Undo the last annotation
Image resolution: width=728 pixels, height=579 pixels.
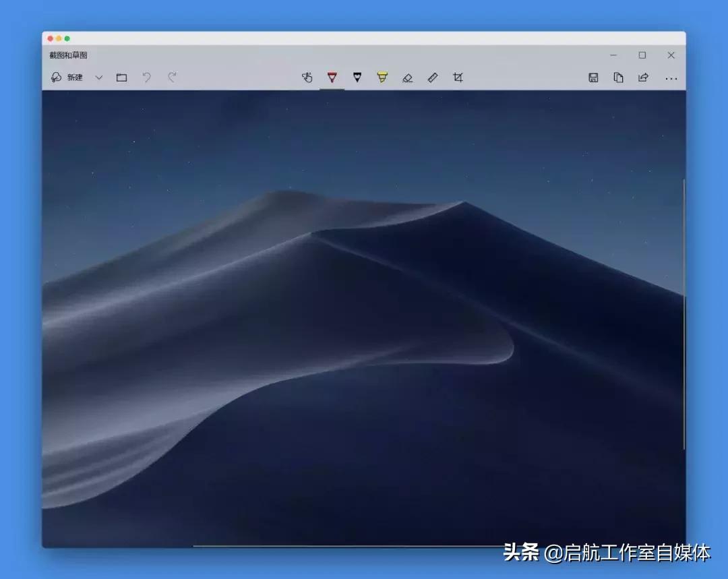pos(147,77)
